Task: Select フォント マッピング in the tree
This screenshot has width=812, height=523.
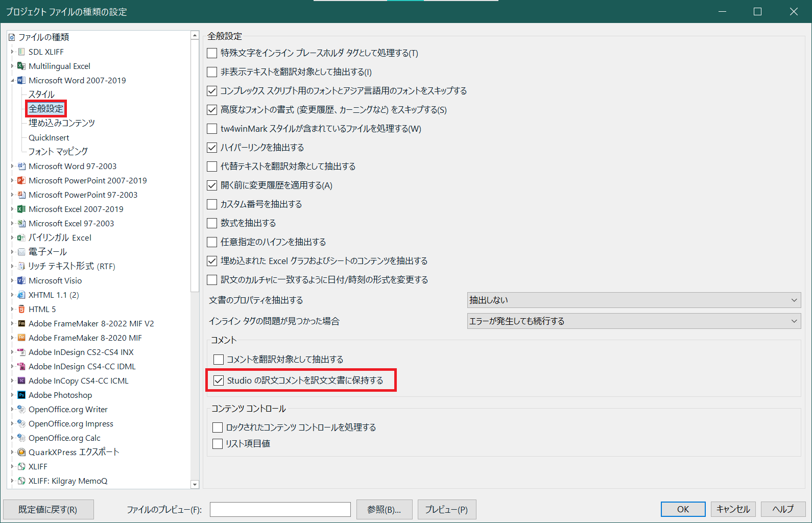Action: (58, 152)
